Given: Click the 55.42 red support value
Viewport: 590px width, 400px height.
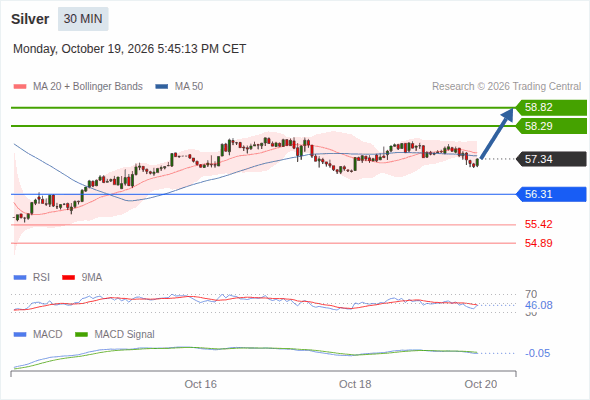Looking at the screenshot, I should [x=539, y=224].
